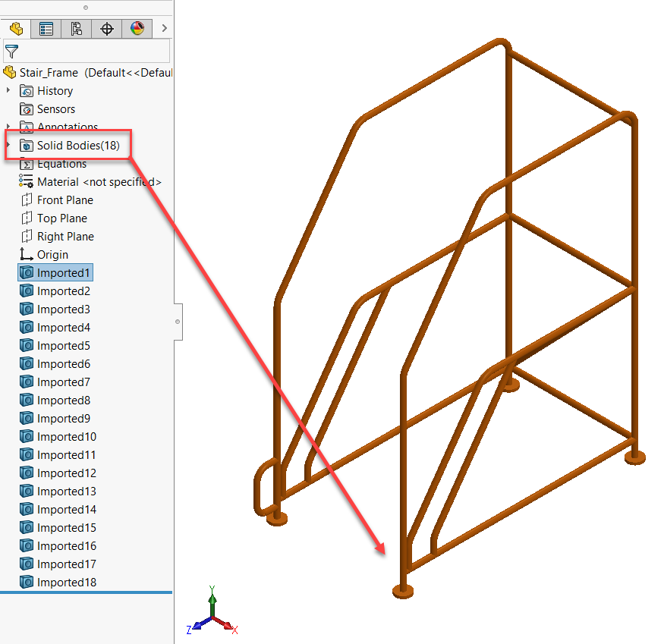The width and height of the screenshot is (664, 644).
Task: Select the Solid Bodies(18) folder icon
Action: click(27, 146)
